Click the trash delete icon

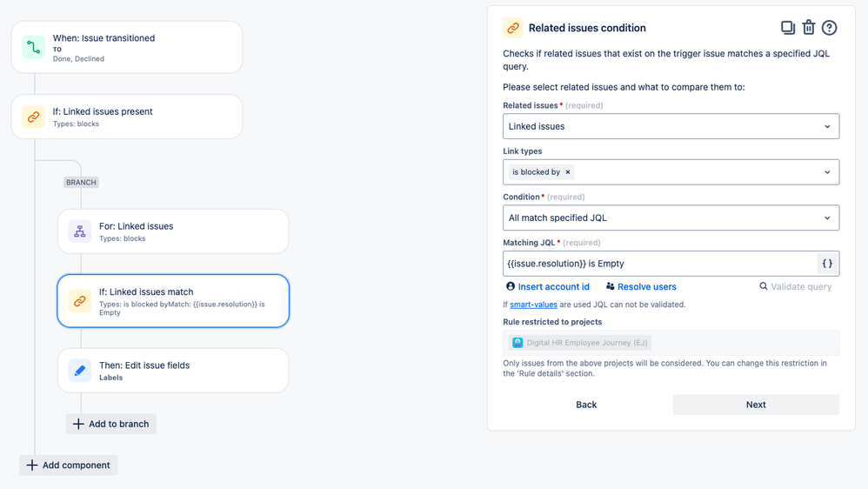tap(808, 28)
